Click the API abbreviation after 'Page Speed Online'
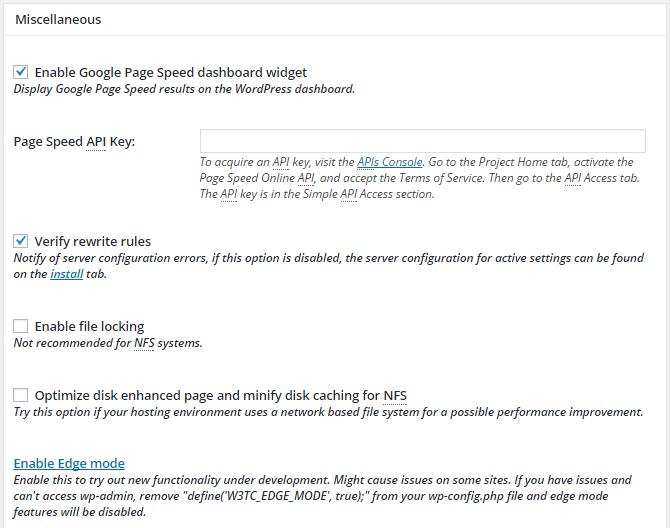This screenshot has height=528, width=670. [x=306, y=178]
